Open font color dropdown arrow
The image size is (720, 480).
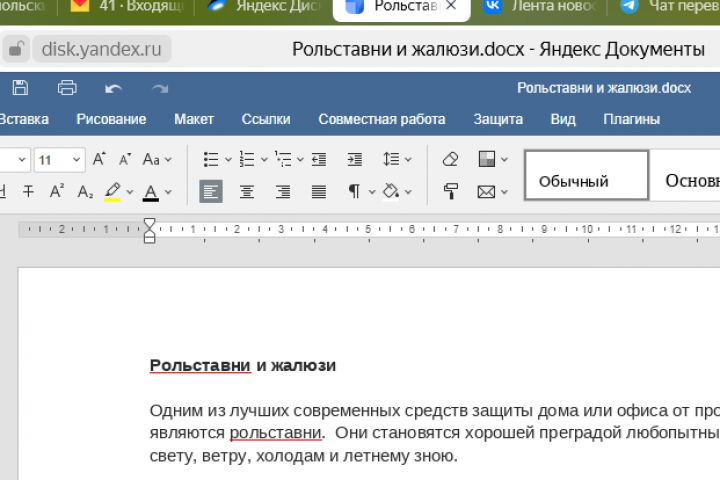(168, 192)
